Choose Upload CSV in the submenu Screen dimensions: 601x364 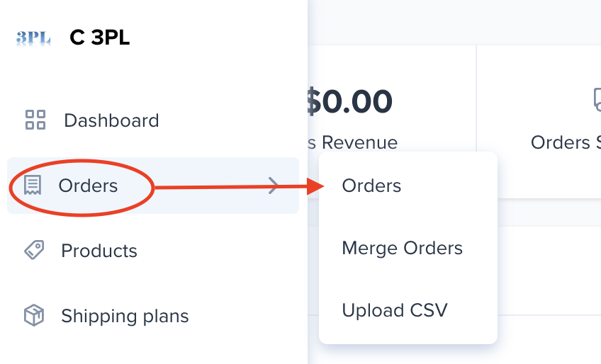(395, 310)
